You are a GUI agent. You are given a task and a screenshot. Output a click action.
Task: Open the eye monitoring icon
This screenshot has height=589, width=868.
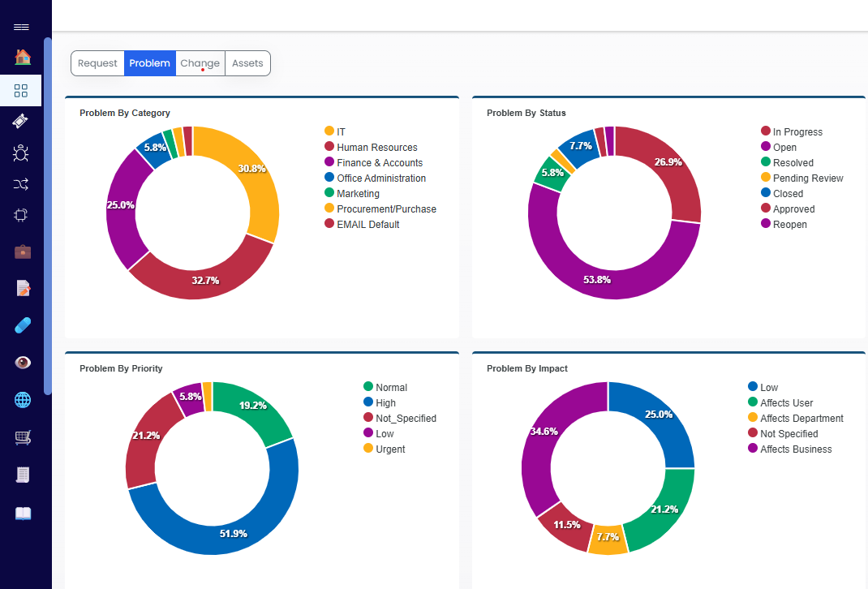[22, 363]
